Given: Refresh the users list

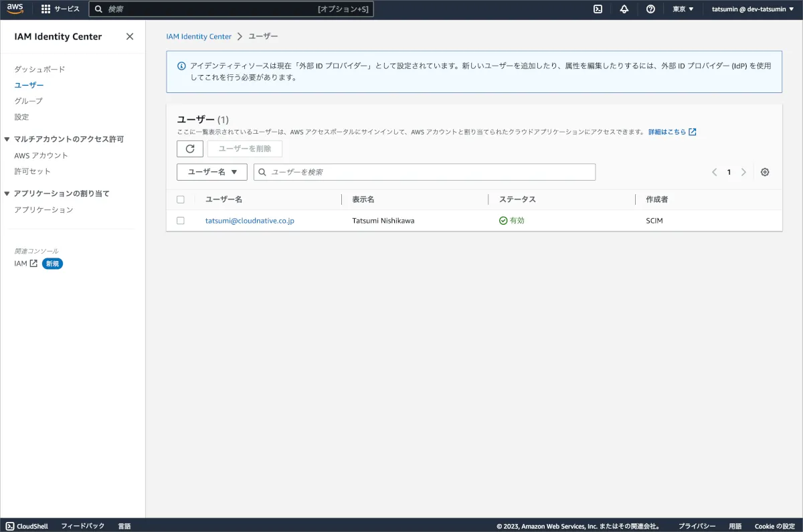Looking at the screenshot, I should 189,149.
